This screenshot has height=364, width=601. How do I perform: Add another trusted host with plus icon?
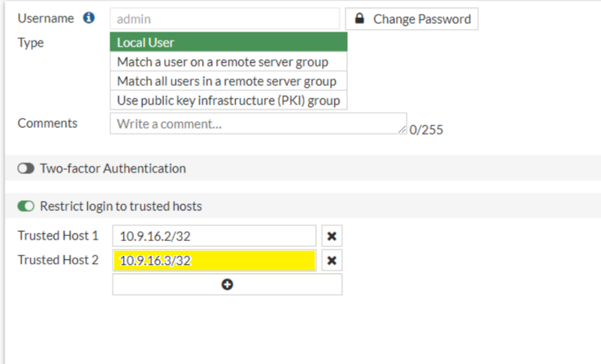227,284
